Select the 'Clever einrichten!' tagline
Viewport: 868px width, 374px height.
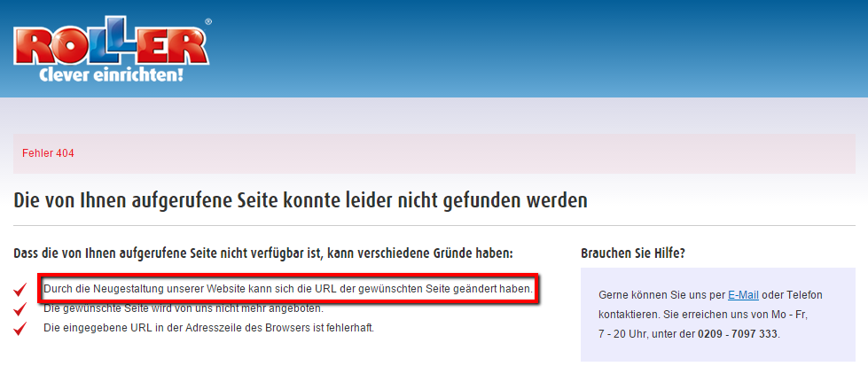coord(111,76)
